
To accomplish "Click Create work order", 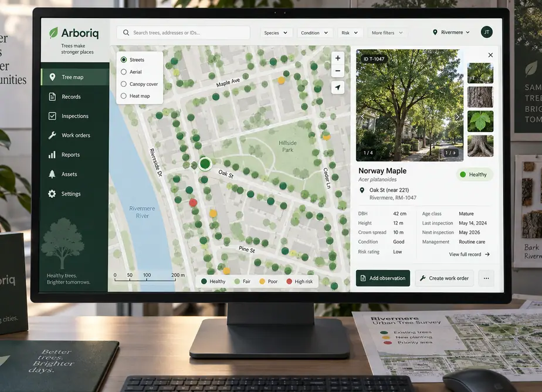I will point(444,278).
